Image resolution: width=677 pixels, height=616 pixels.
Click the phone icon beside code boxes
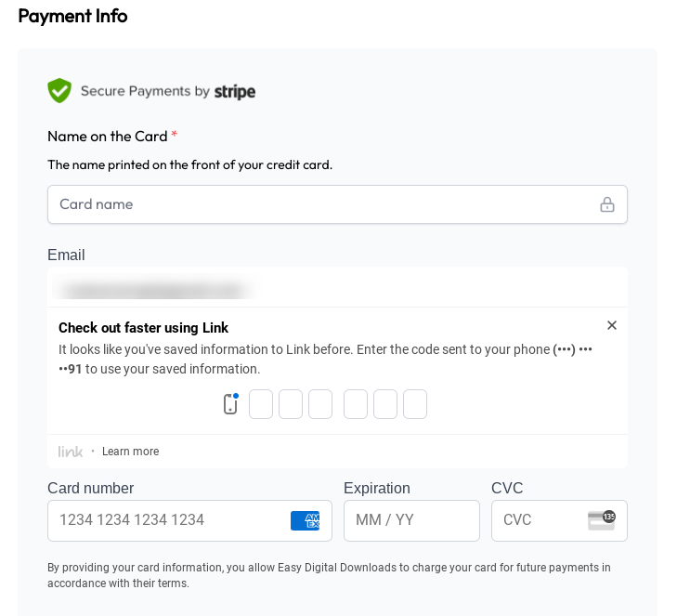click(230, 404)
